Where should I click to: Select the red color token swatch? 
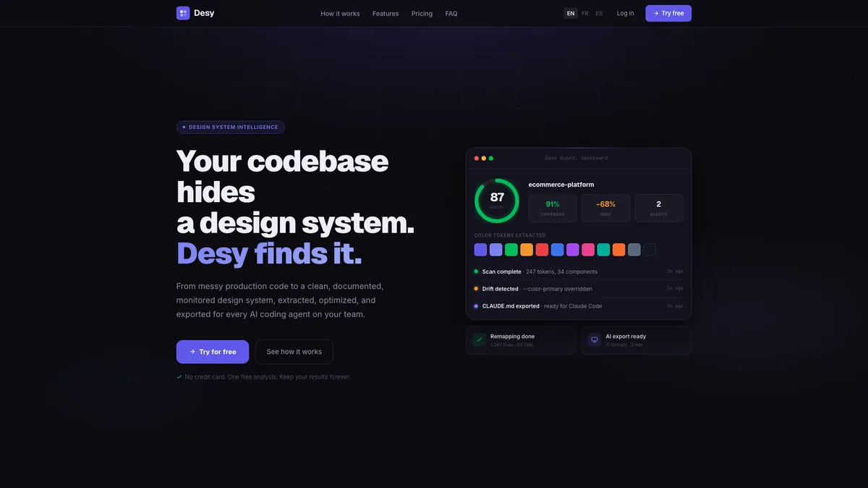[542, 250]
